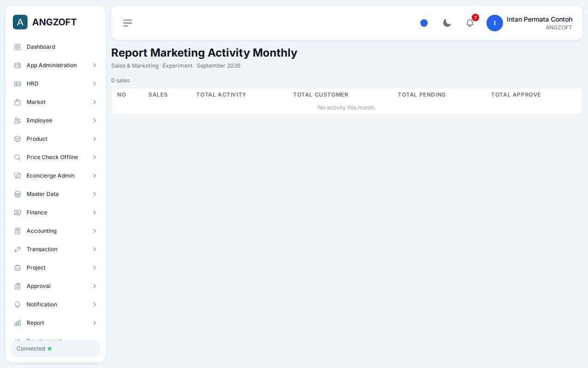Screen dimensions: 588x368
Task: Click the Employee people icon
Action: pyautogui.click(x=17, y=121)
